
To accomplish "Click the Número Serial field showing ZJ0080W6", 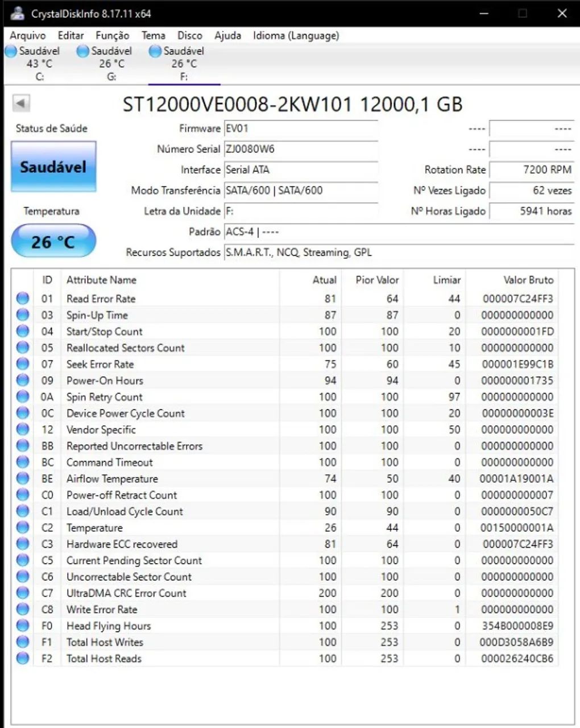I will pos(301,149).
